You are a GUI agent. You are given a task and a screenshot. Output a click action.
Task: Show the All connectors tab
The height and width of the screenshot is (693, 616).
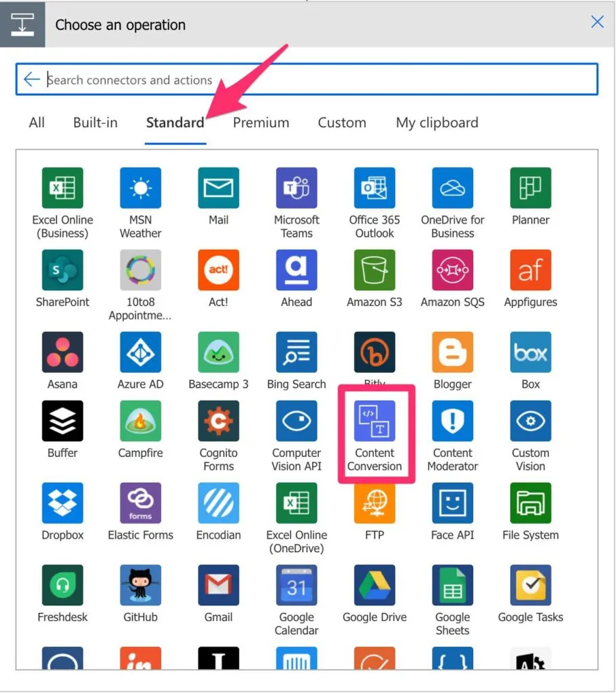click(x=37, y=123)
